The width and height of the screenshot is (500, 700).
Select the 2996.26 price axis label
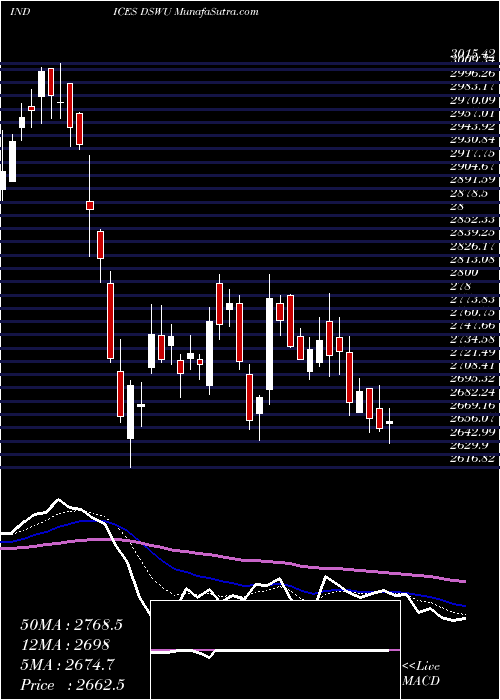pos(472,74)
